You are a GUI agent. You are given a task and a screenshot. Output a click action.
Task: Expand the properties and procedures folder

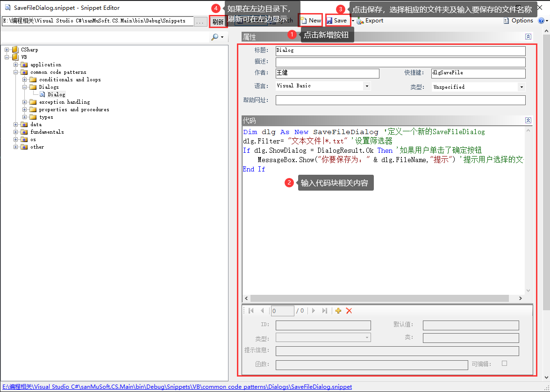[25, 109]
